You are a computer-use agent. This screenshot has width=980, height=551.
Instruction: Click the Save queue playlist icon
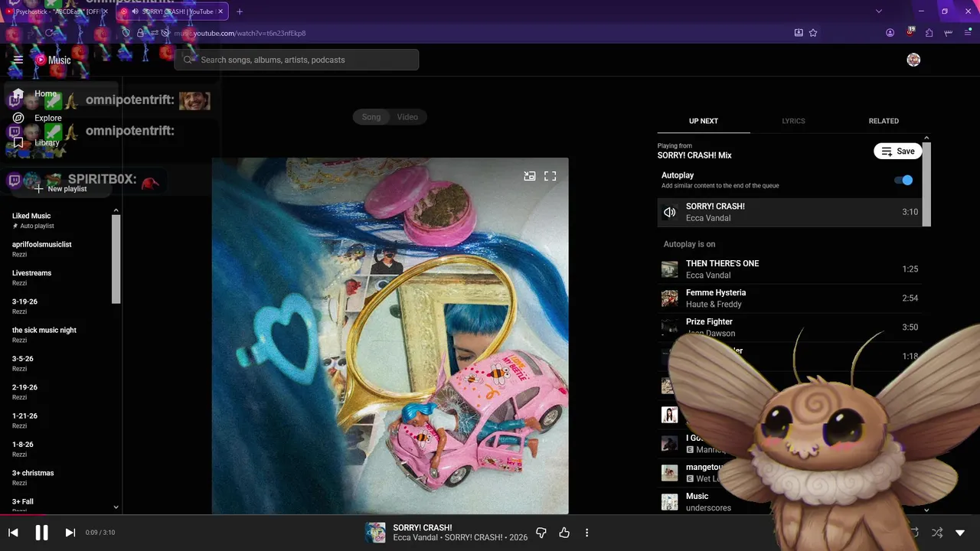click(x=886, y=152)
